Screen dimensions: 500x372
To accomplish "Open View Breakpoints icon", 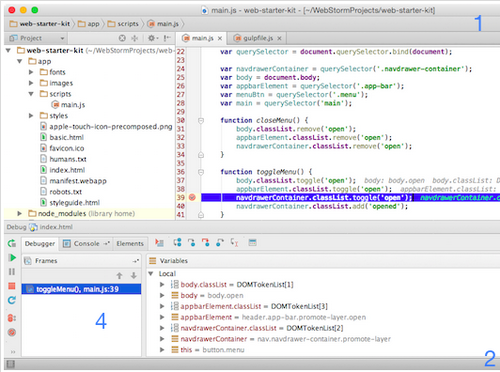I will (12, 318).
